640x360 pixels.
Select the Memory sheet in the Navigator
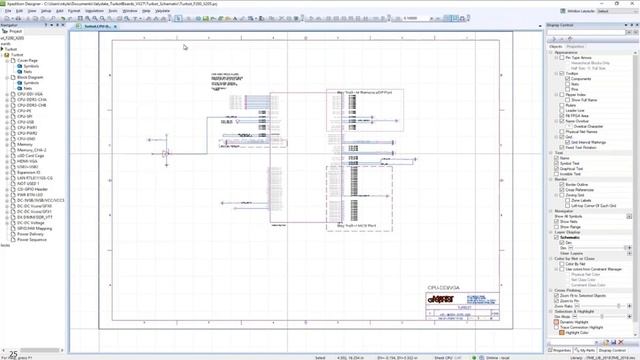(x=24, y=144)
